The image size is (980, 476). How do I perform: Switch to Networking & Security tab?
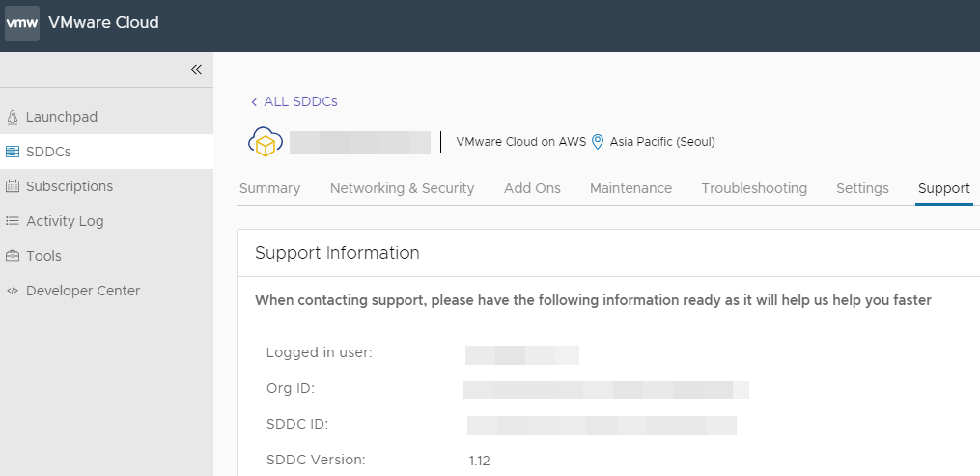point(402,188)
